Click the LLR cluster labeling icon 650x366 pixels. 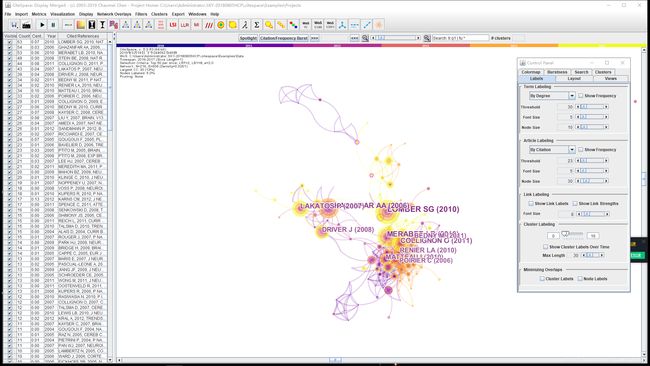coord(184,25)
